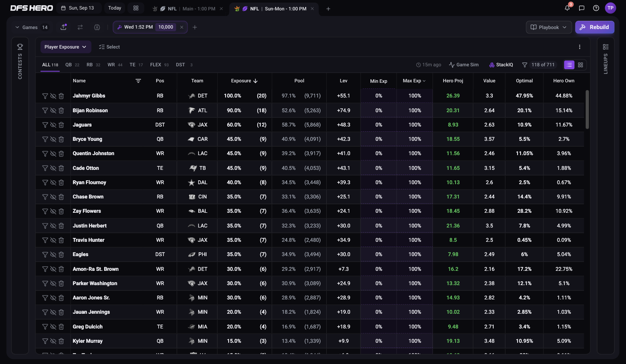
Task: Filter lineups by Bryce Young
Action: 45,139
